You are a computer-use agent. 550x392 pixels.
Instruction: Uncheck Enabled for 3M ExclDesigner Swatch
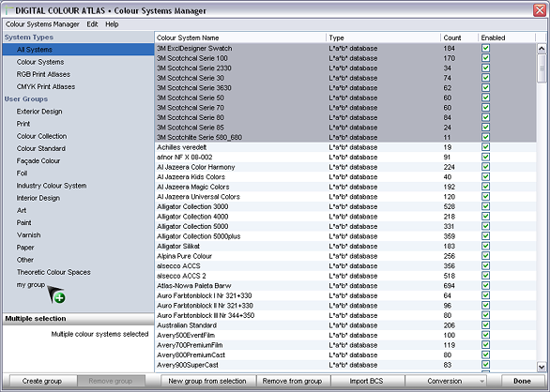486,48
